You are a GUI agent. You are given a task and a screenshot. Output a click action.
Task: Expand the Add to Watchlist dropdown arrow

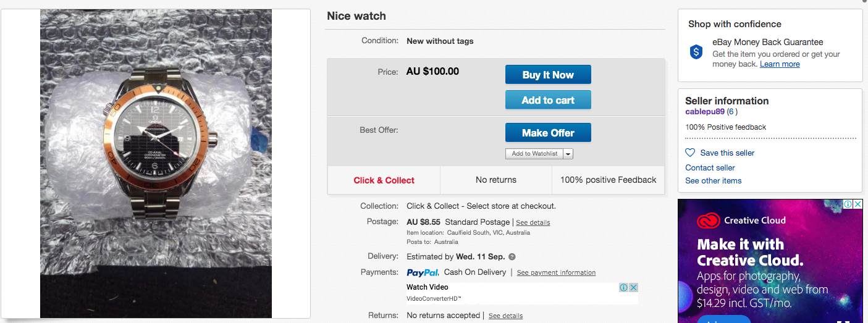pos(568,154)
